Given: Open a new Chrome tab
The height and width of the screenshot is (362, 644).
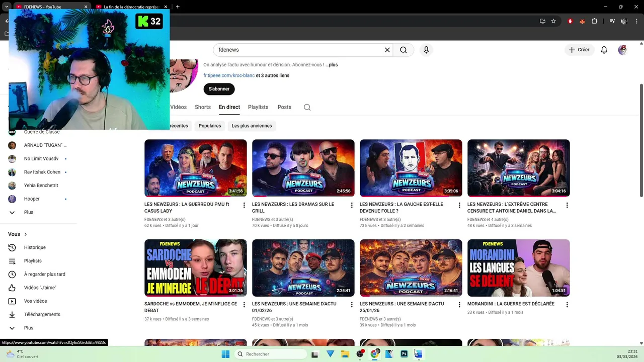Looking at the screenshot, I should (178, 7).
